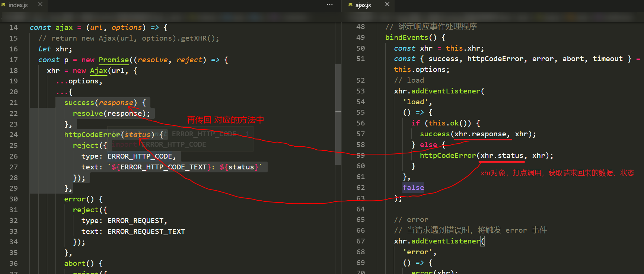Click 'xhr.status' on line 59
644x274 pixels.
[502, 156]
